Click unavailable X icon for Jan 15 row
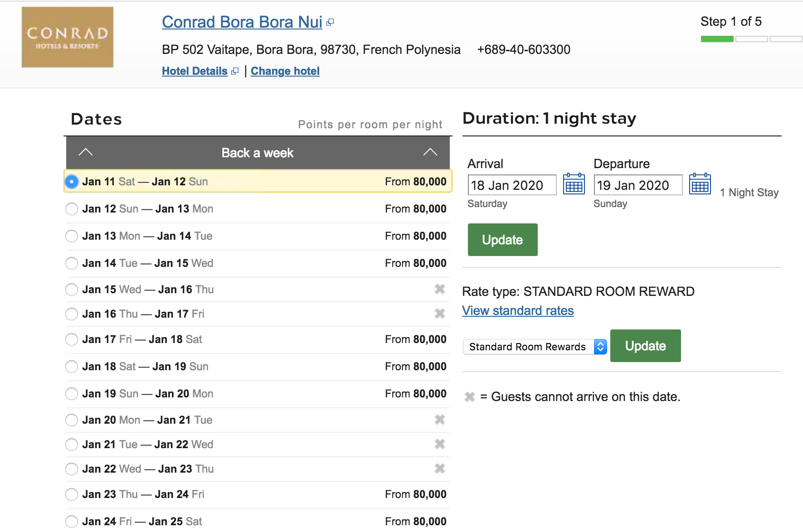The height and width of the screenshot is (532, 803). click(x=439, y=289)
